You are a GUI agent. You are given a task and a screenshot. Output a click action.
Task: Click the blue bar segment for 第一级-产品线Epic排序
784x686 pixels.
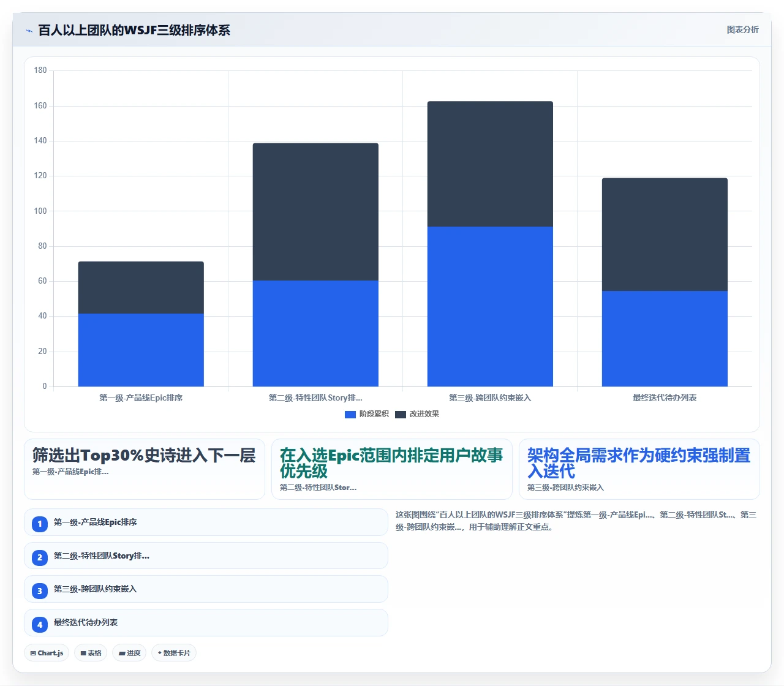[x=141, y=350]
